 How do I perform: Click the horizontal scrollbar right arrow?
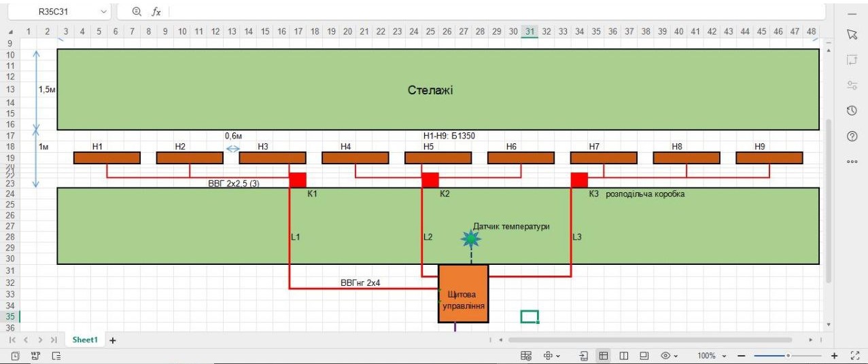pyautogui.click(x=811, y=340)
